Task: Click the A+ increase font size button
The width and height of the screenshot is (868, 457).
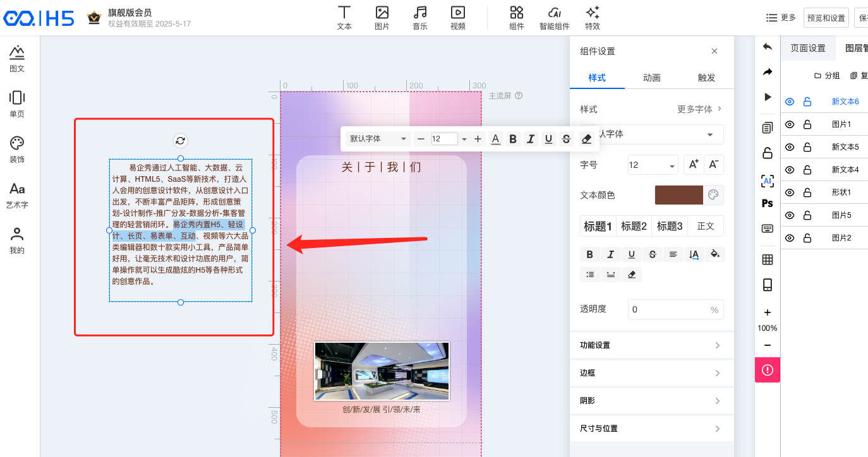Action: pos(694,165)
